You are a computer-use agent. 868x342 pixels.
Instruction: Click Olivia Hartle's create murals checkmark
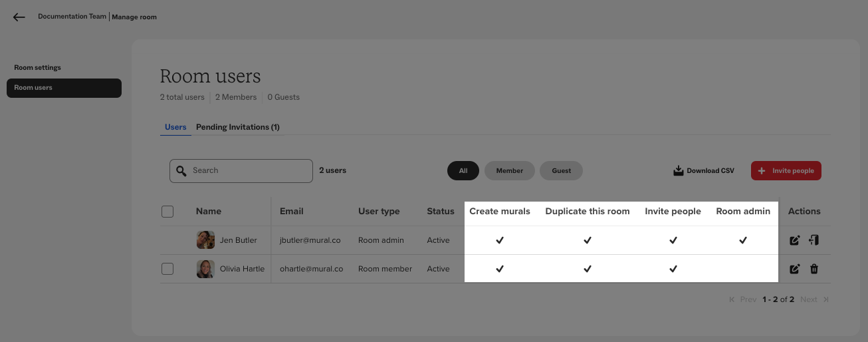tap(500, 269)
